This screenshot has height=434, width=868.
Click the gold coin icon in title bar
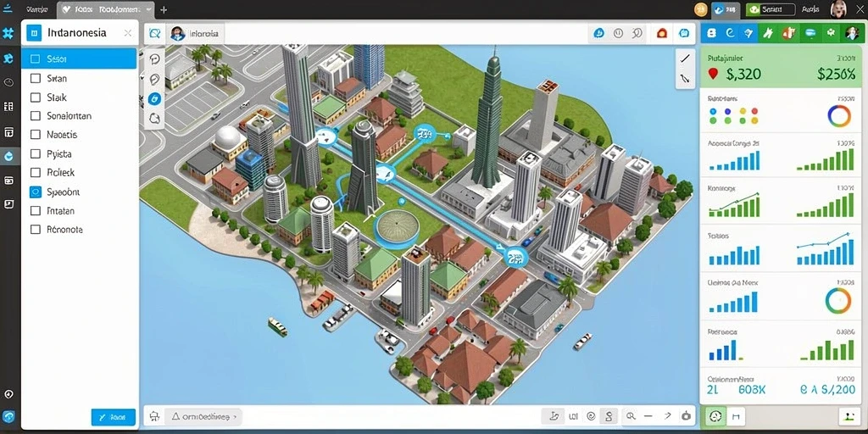pyautogui.click(x=701, y=9)
